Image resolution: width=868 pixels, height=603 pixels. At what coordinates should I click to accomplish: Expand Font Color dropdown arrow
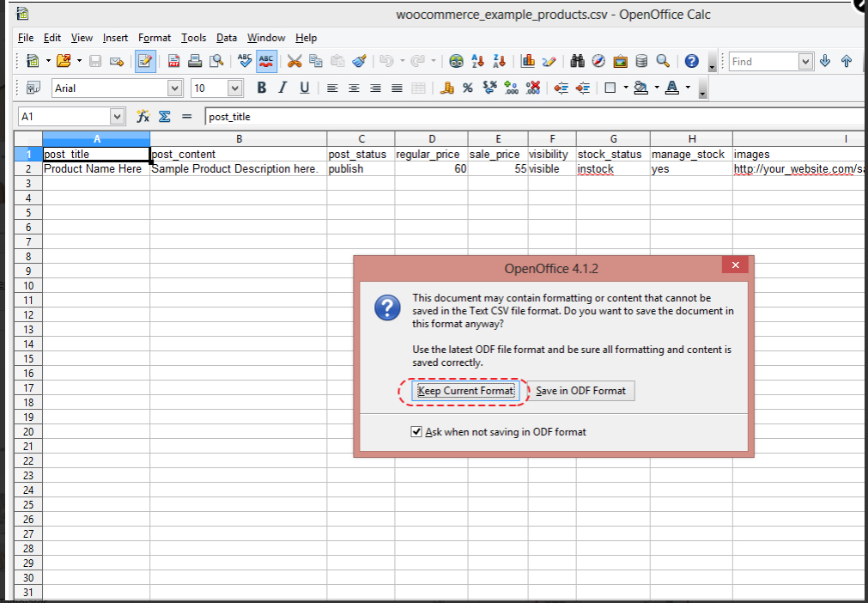tap(688, 88)
